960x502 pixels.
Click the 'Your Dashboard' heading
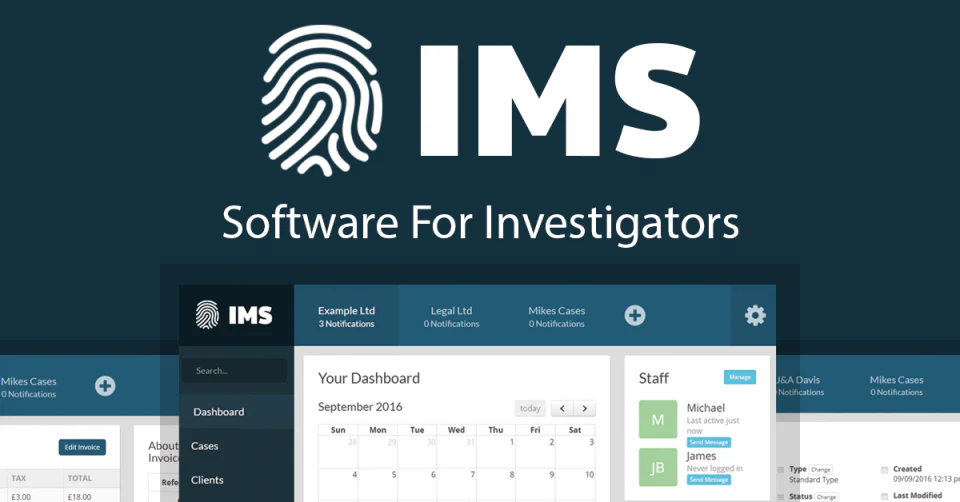coord(369,378)
